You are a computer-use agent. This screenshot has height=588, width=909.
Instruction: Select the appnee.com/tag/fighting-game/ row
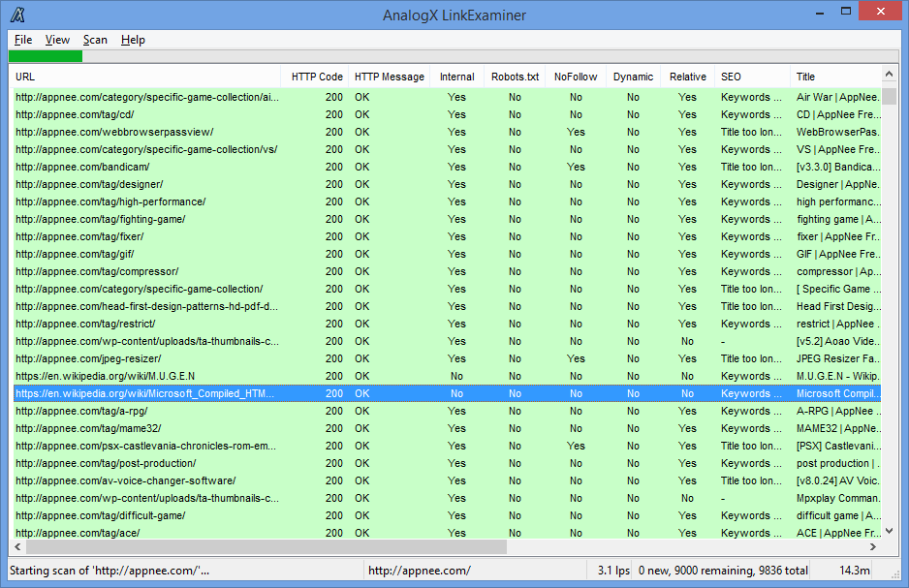(x=447, y=219)
